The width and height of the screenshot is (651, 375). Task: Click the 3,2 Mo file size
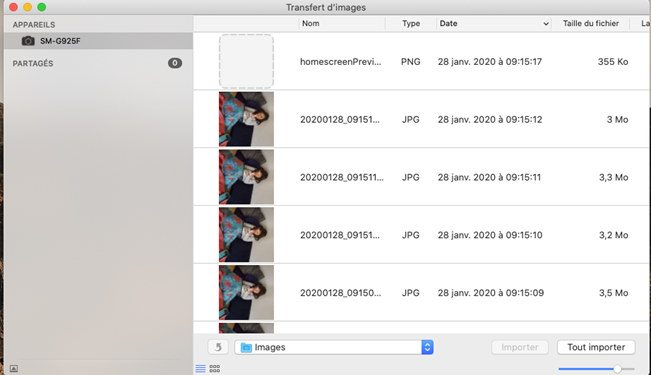pos(613,235)
